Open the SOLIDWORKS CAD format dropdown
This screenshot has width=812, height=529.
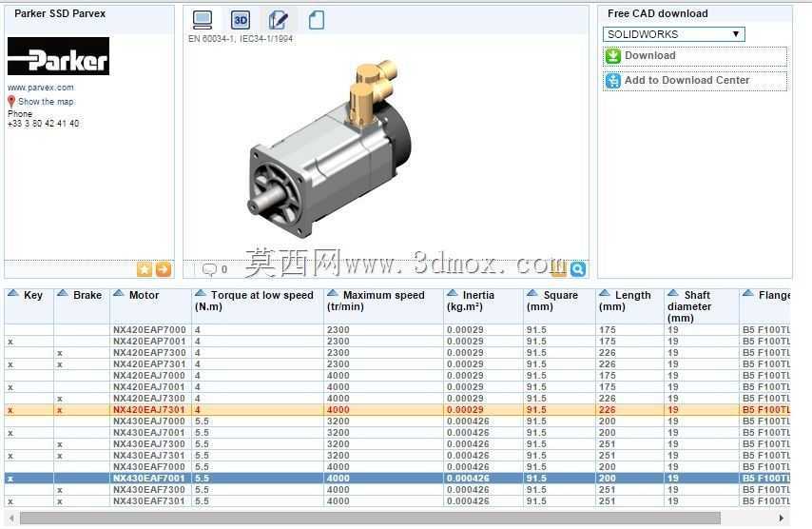click(x=674, y=34)
